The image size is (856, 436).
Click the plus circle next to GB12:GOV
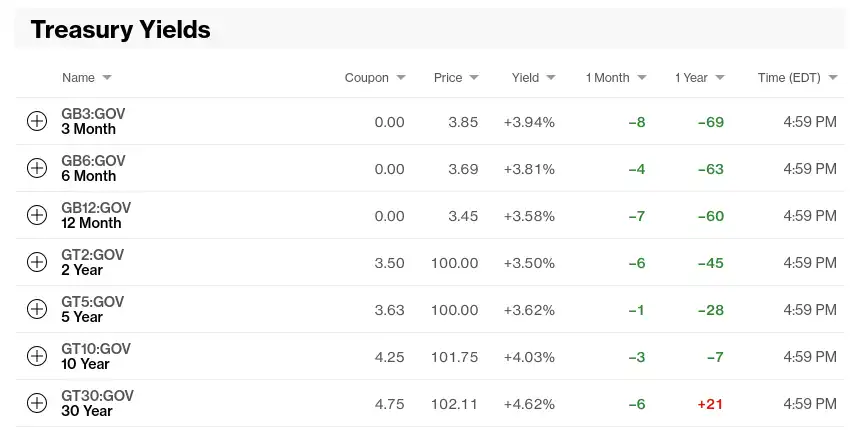tap(37, 215)
